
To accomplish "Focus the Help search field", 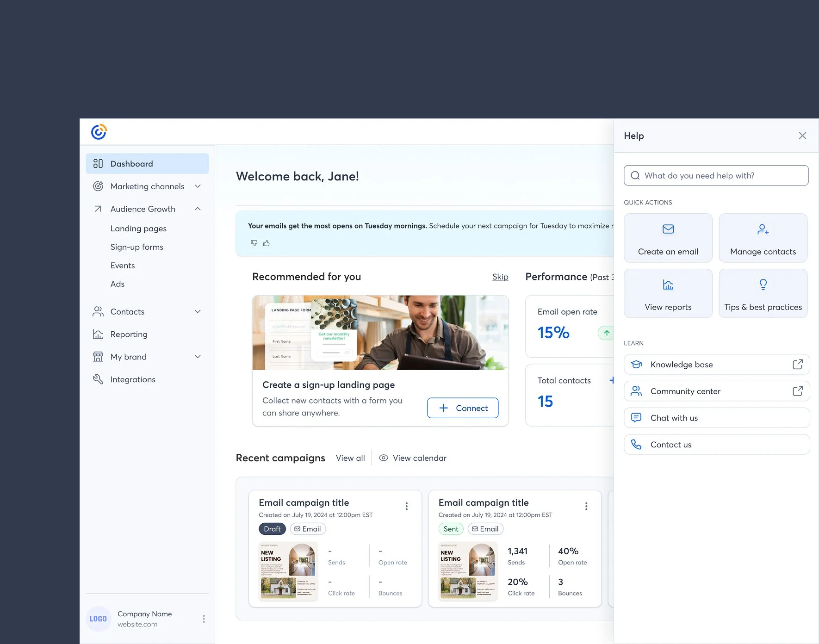I will (x=716, y=176).
